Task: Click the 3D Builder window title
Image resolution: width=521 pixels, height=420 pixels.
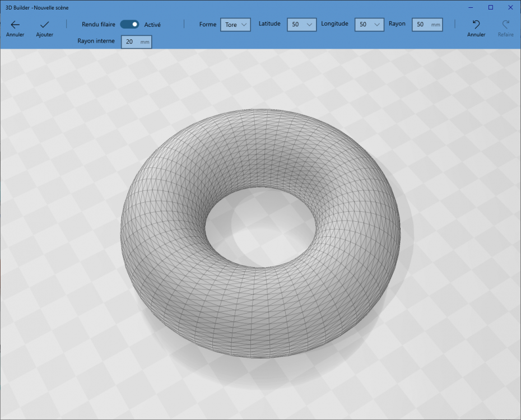Action: click(37, 8)
